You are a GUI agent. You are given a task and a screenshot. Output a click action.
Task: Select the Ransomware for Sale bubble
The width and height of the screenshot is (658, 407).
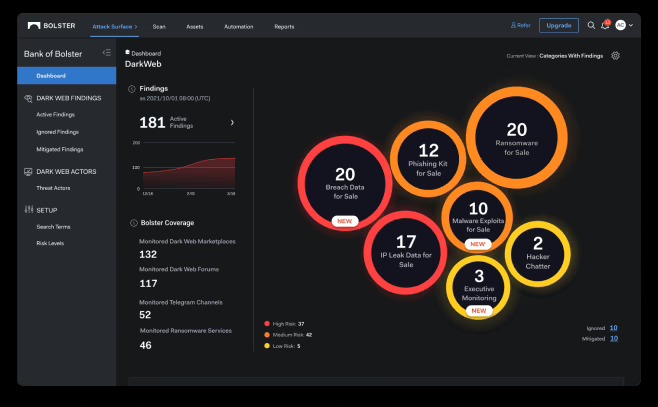click(517, 138)
